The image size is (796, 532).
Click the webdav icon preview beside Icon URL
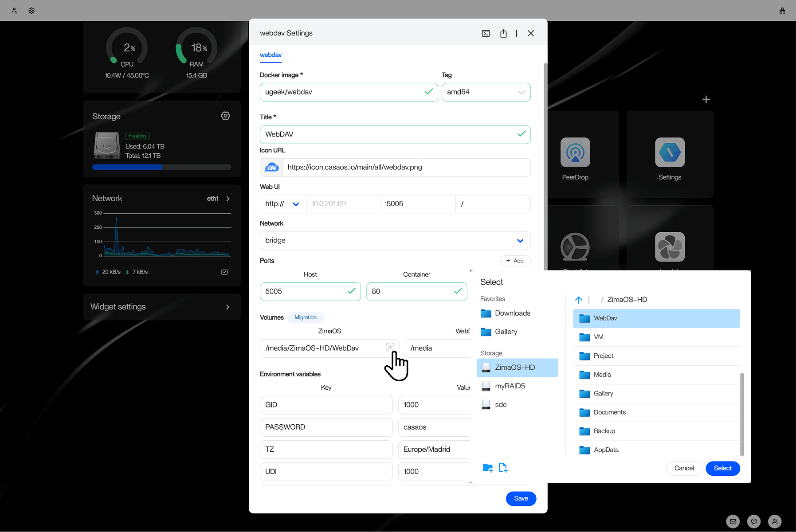coord(271,168)
